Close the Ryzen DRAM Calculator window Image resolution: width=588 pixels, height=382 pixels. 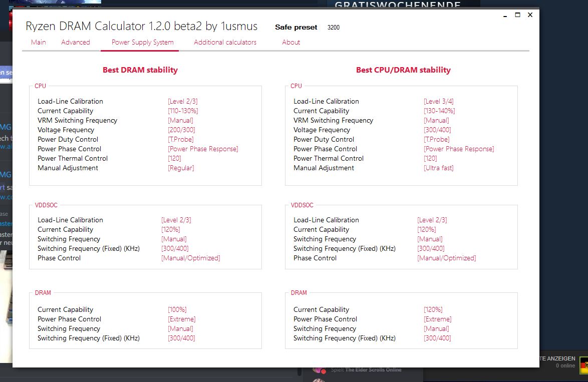530,15
